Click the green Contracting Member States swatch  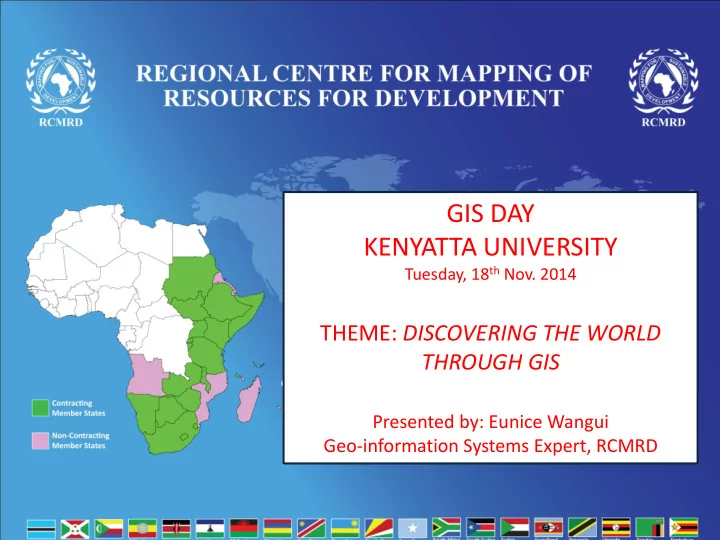pos(40,408)
